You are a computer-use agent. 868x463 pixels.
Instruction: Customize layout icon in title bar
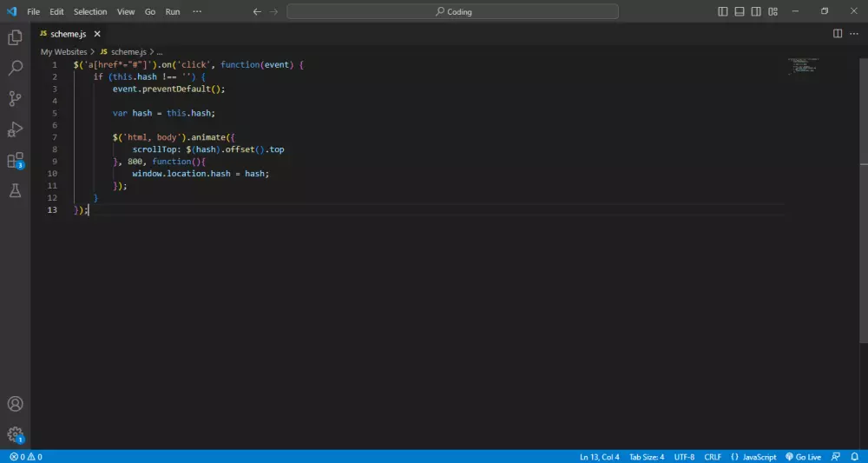pos(773,11)
